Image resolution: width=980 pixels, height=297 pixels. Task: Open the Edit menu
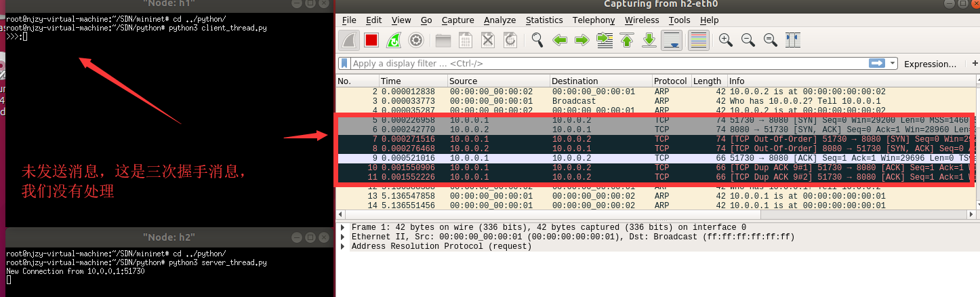click(374, 20)
